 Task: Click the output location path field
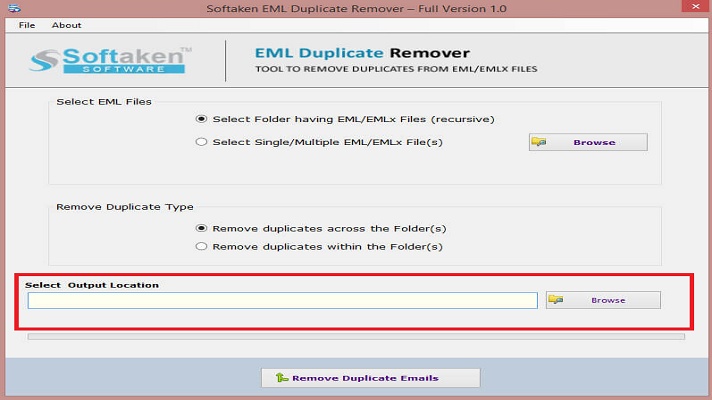(x=282, y=301)
